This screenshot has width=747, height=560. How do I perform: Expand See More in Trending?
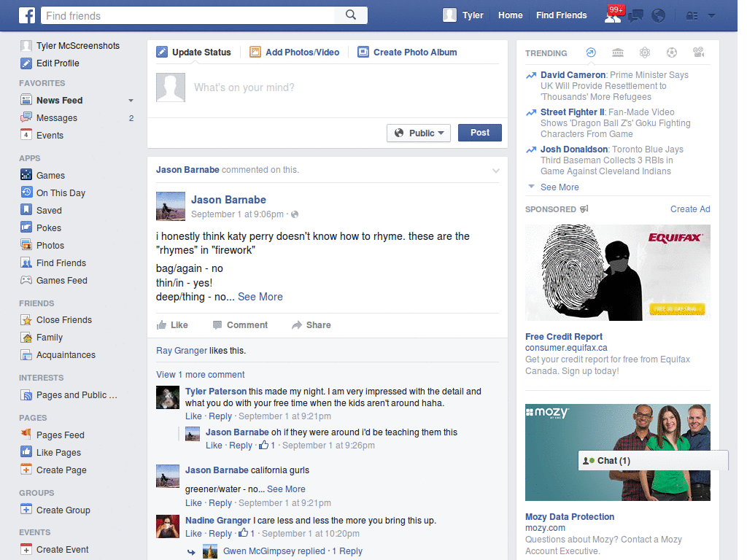coord(560,187)
